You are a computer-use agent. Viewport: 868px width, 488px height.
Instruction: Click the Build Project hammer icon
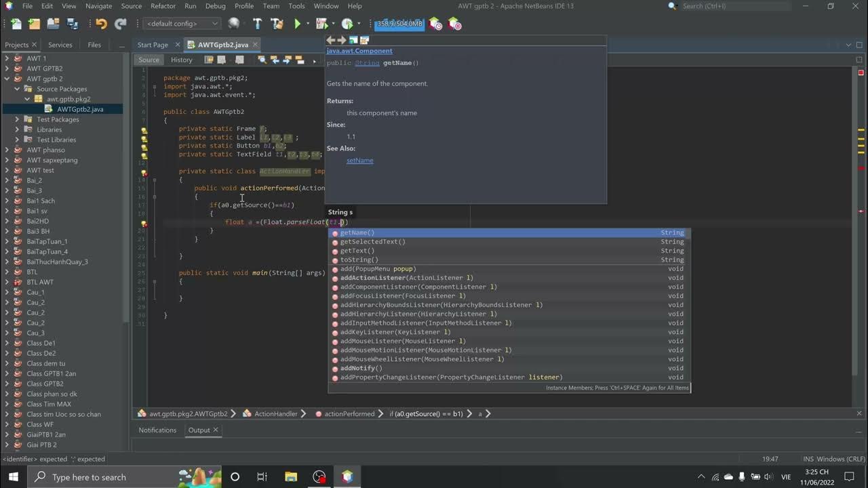pyautogui.click(x=258, y=24)
